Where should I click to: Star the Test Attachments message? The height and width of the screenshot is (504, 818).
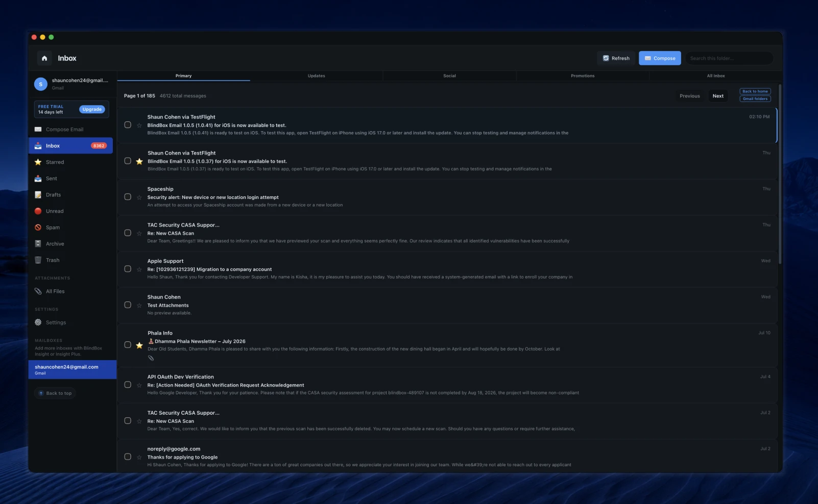coord(139,306)
